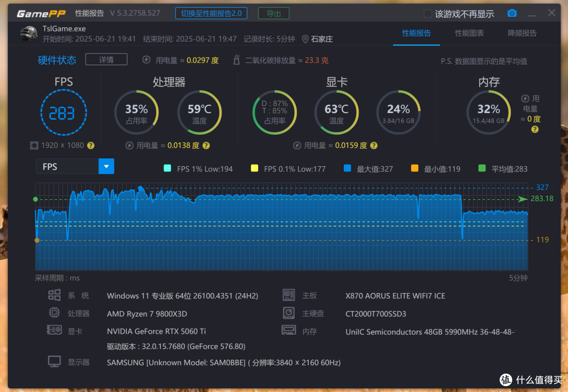The width and height of the screenshot is (568, 392).
Task: Click the FPS 283 gauge
Action: pyautogui.click(x=64, y=113)
